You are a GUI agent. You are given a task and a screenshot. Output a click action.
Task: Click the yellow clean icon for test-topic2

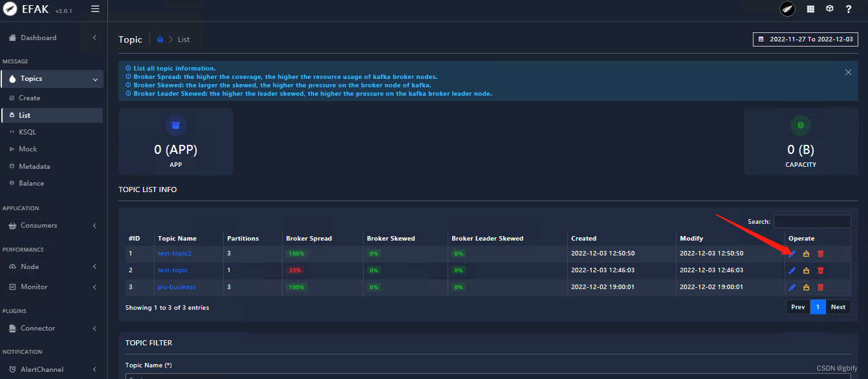click(x=806, y=254)
